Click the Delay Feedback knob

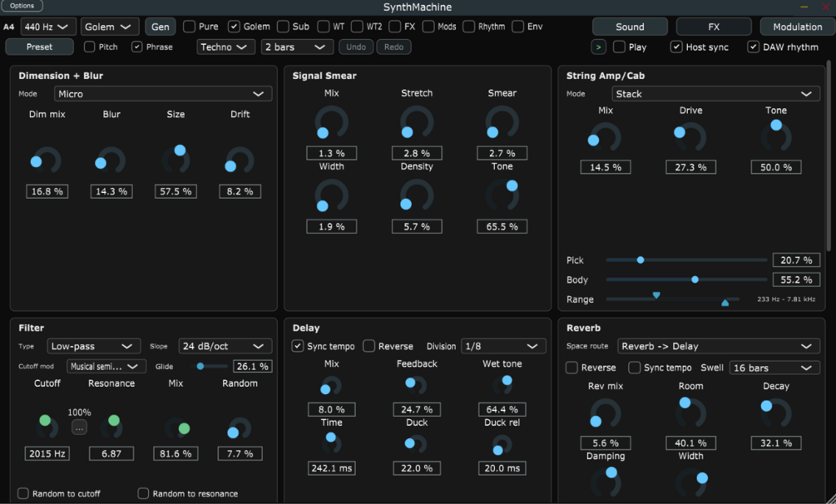[416, 386]
